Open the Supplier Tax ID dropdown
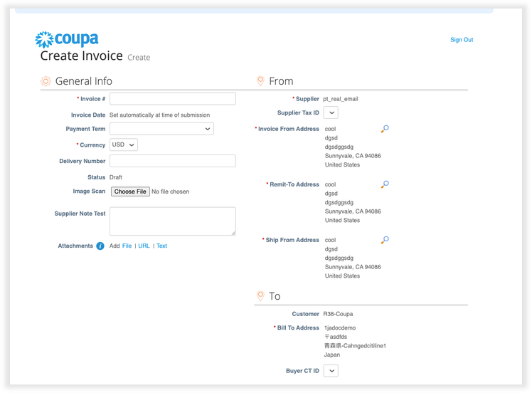The height and width of the screenshot is (393, 532). point(331,112)
